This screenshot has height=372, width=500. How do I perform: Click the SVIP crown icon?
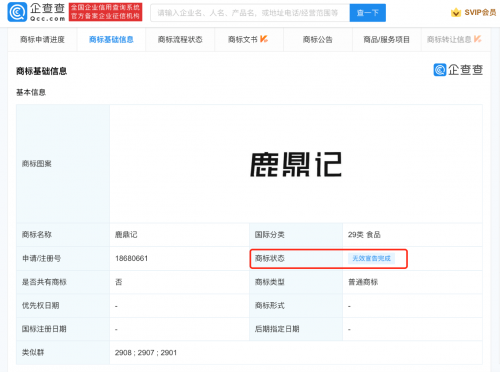456,13
